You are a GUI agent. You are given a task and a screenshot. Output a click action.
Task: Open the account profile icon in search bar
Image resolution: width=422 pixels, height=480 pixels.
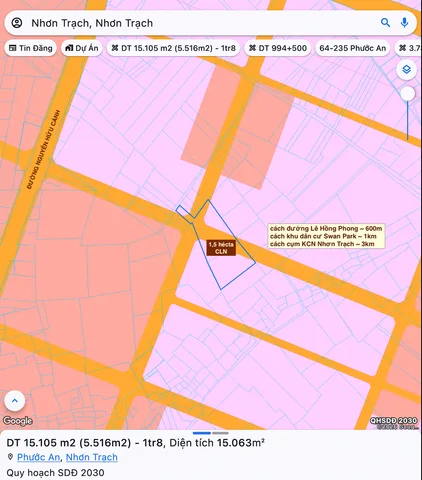[x=17, y=23]
